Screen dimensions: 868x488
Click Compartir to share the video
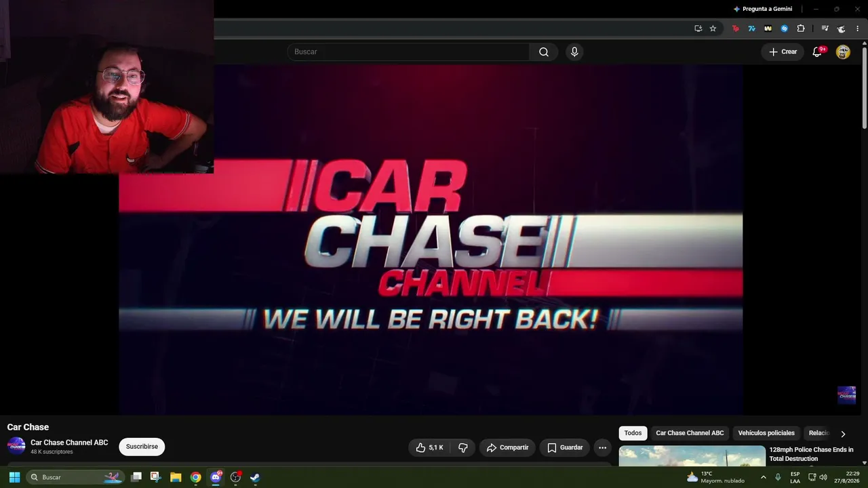(x=507, y=447)
